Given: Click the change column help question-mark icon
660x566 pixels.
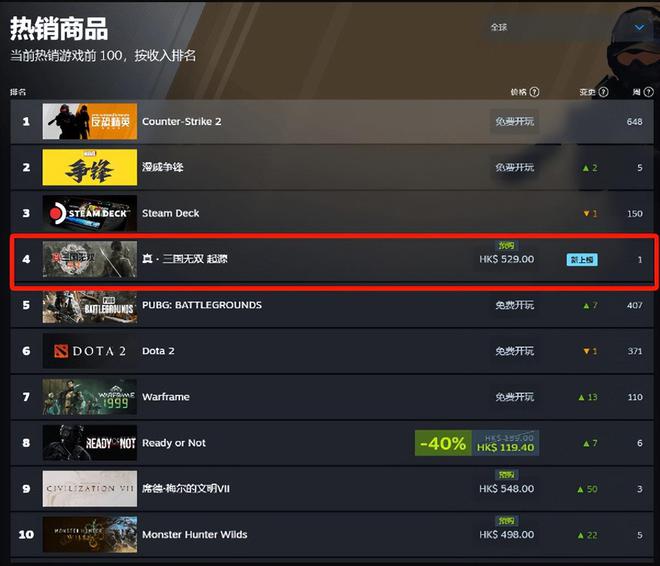Looking at the screenshot, I should 603,92.
